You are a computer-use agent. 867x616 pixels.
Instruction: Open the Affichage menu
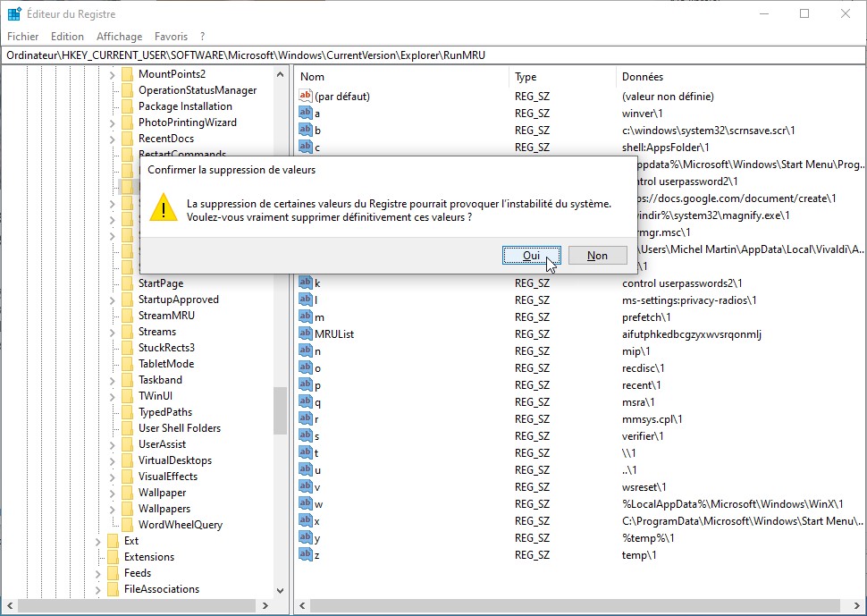tap(119, 37)
